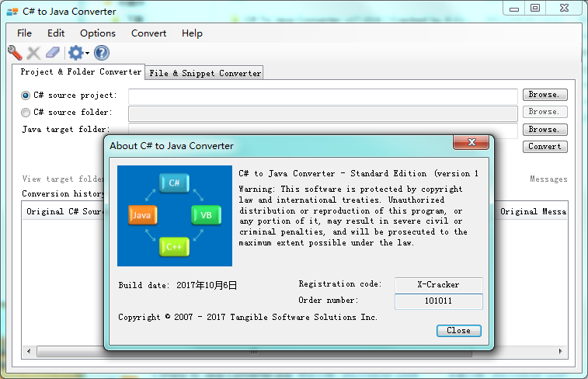Open the Help menu
This screenshot has width=588, height=379.
(192, 33)
